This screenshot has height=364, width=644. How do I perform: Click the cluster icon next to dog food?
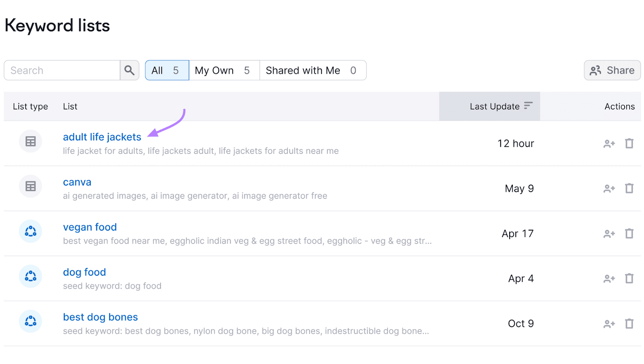30,276
